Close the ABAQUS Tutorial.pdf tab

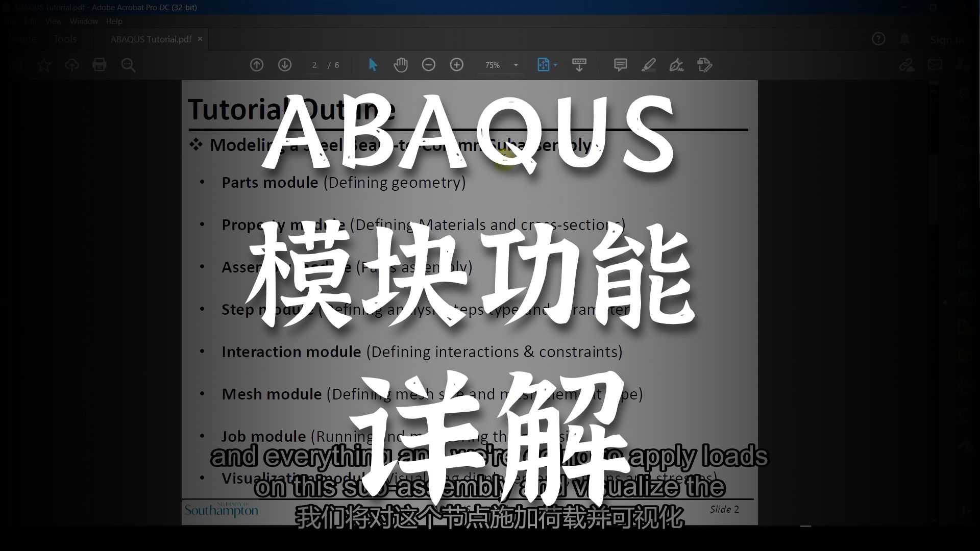tap(200, 39)
